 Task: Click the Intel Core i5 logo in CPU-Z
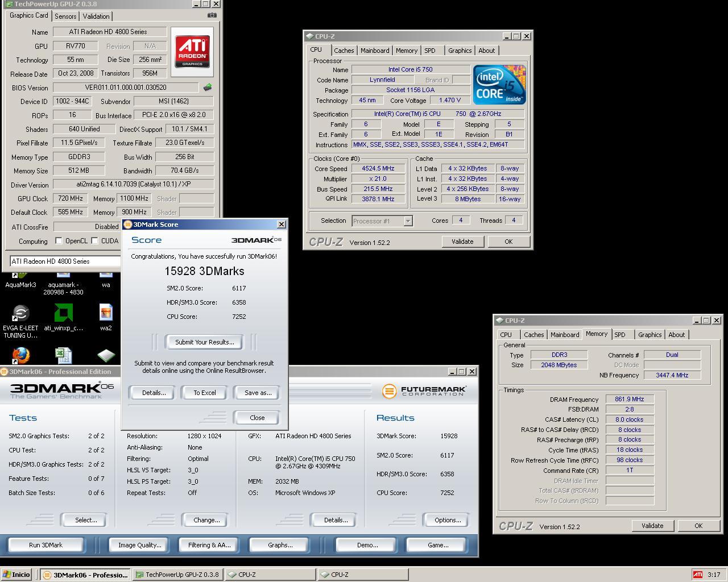pos(499,85)
